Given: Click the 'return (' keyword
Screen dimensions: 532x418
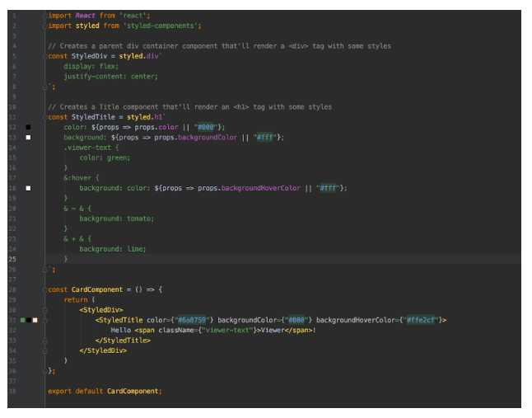Looking at the screenshot, I should pos(79,300).
